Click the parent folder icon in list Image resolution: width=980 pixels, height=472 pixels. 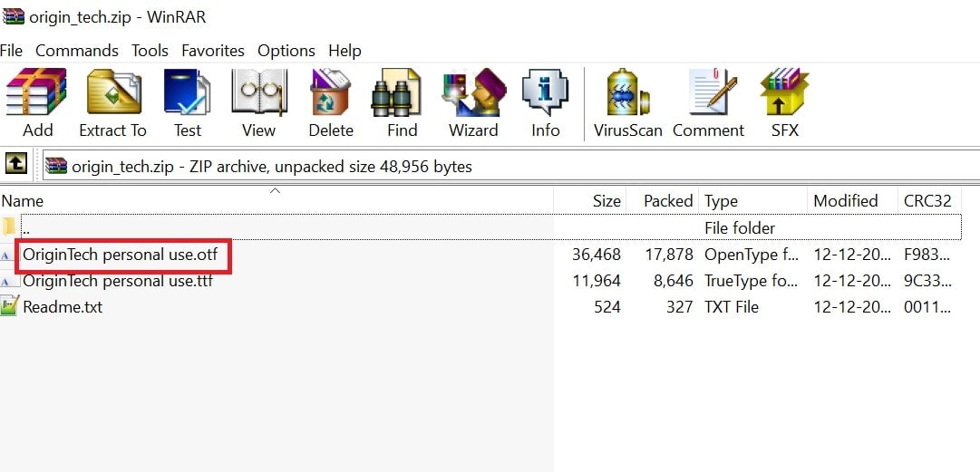tap(9, 226)
